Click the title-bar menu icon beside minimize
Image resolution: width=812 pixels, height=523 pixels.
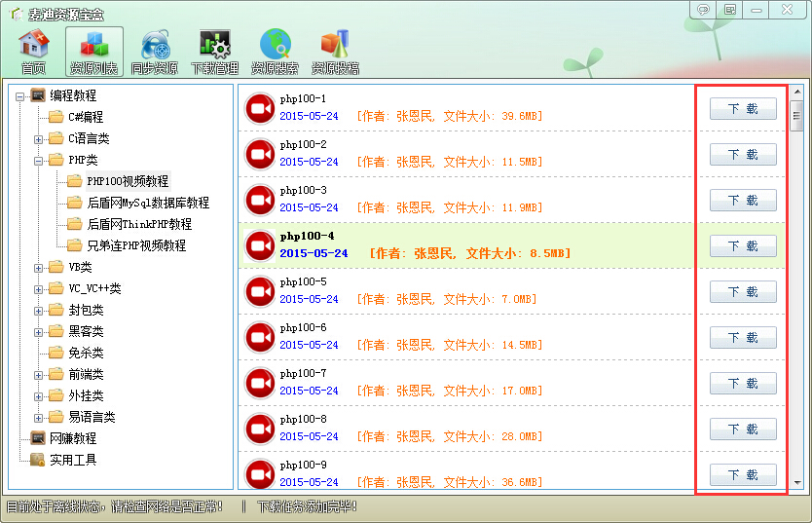(729, 10)
